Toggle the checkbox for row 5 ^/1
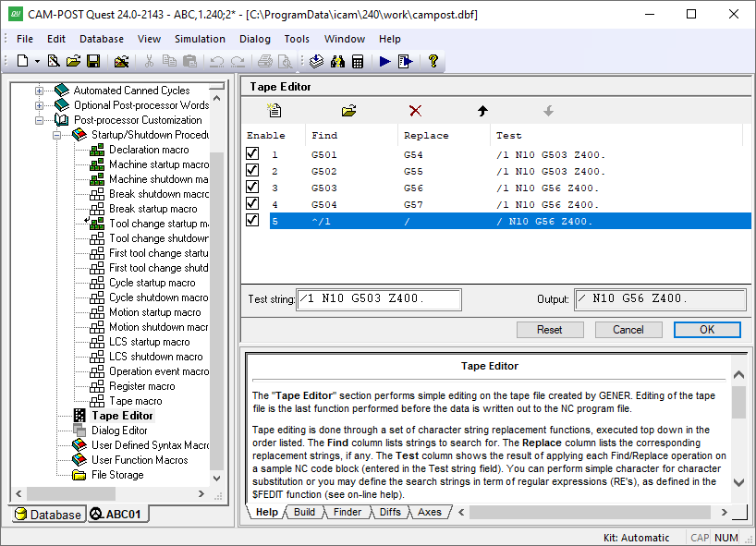 tap(252, 220)
